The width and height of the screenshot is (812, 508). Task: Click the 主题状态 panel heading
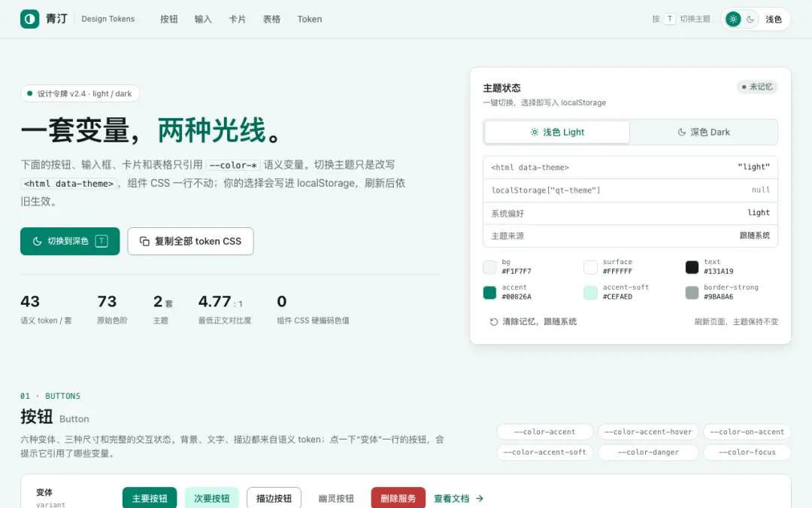(x=501, y=88)
